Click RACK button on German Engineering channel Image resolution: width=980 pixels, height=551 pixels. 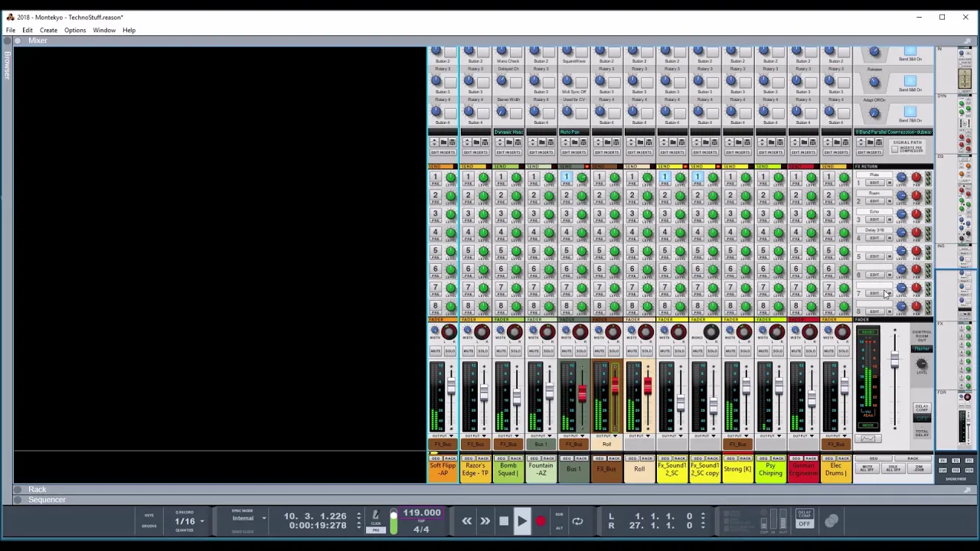[809, 458]
